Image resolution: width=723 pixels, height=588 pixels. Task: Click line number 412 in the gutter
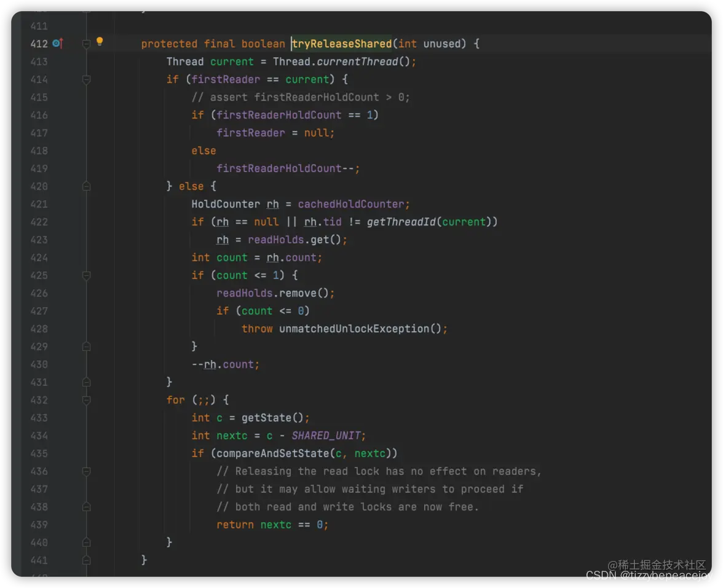point(39,44)
